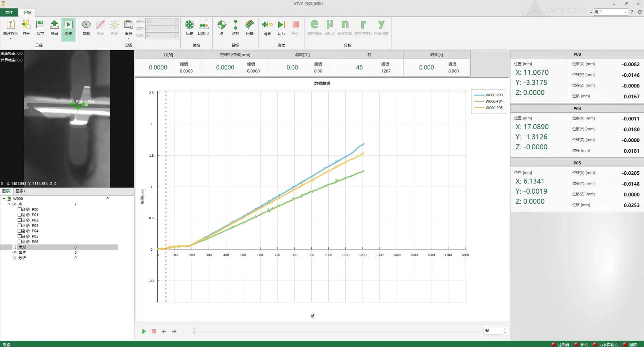This screenshot has width=644, height=347.
Task: Click the 硬化指数 hardening index icon
Action: [x=345, y=25]
